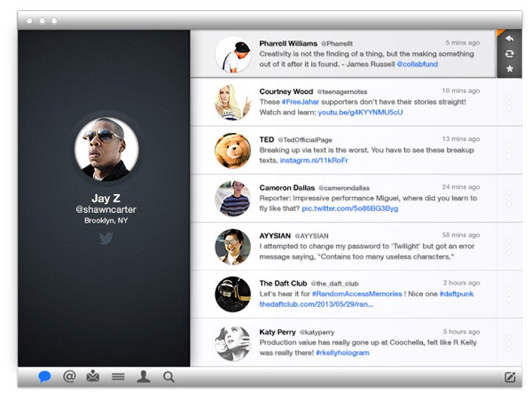Click the Cameron Dallas name
This screenshot has height=399, width=532.
click(x=287, y=188)
